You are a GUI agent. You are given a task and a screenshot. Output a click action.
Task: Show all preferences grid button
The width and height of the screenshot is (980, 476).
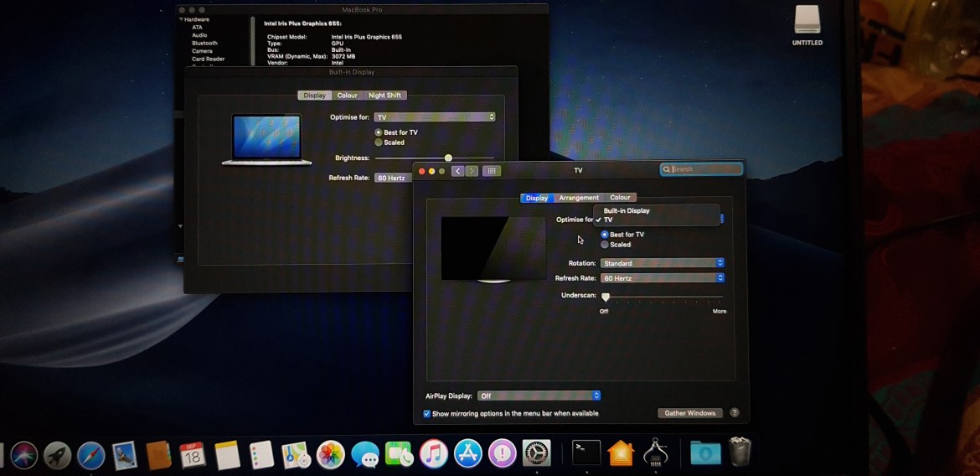(491, 171)
